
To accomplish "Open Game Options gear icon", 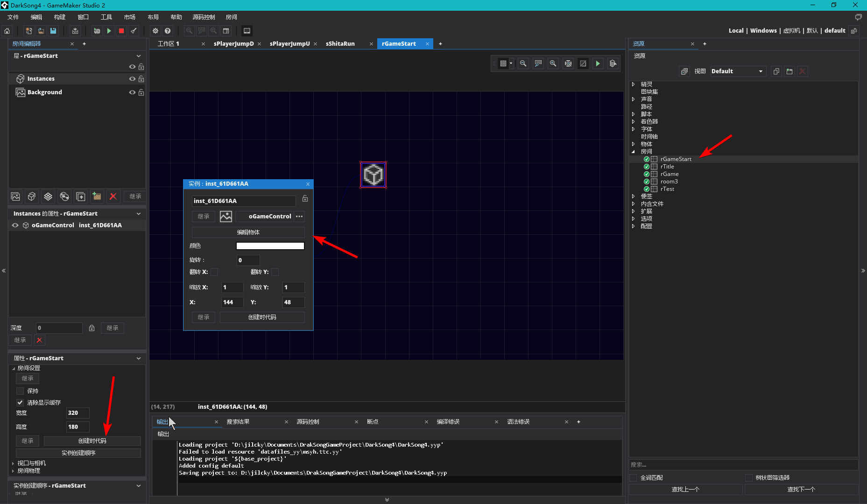I will [155, 31].
